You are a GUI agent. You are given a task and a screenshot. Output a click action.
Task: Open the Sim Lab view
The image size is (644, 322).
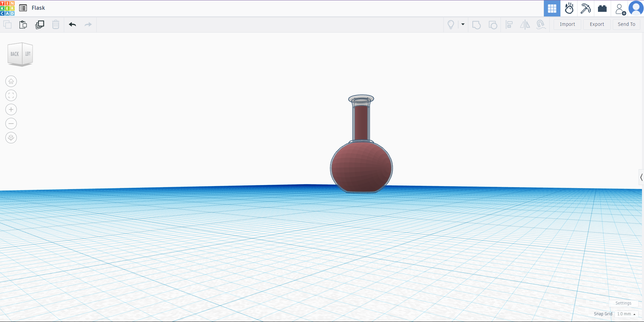pos(569,8)
